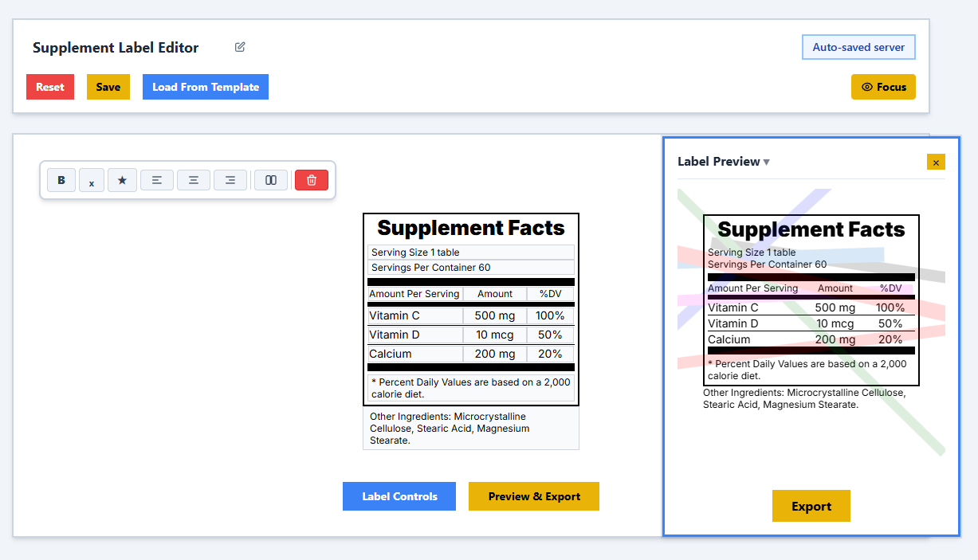Edit the label title with the pencil icon
This screenshot has width=978, height=560.
240,47
